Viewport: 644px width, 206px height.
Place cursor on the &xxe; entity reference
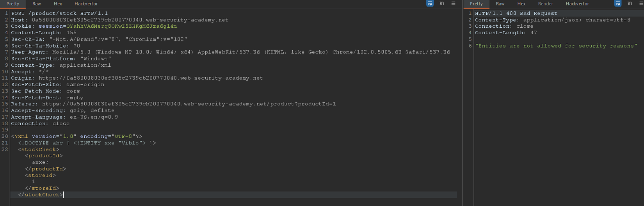(40, 162)
